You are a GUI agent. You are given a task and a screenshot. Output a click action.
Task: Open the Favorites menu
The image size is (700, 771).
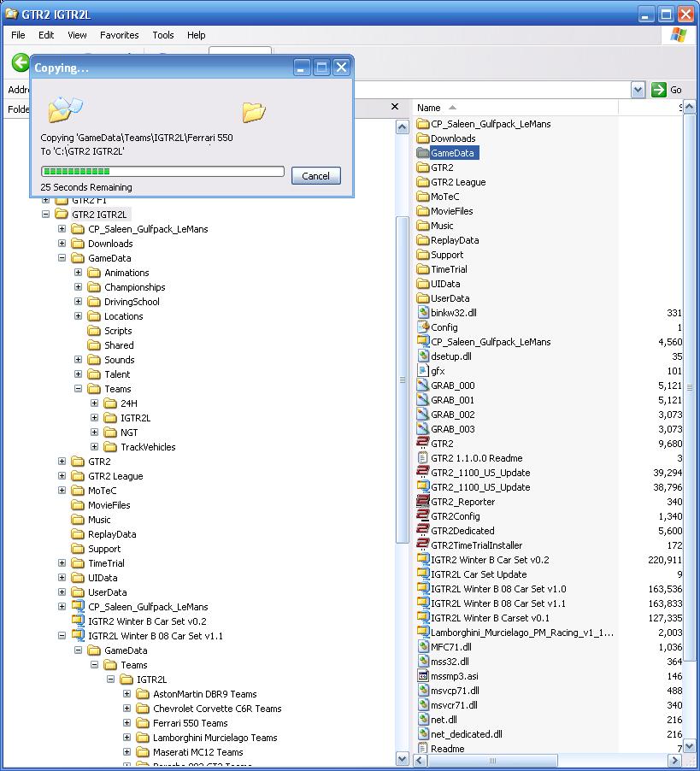coord(120,35)
